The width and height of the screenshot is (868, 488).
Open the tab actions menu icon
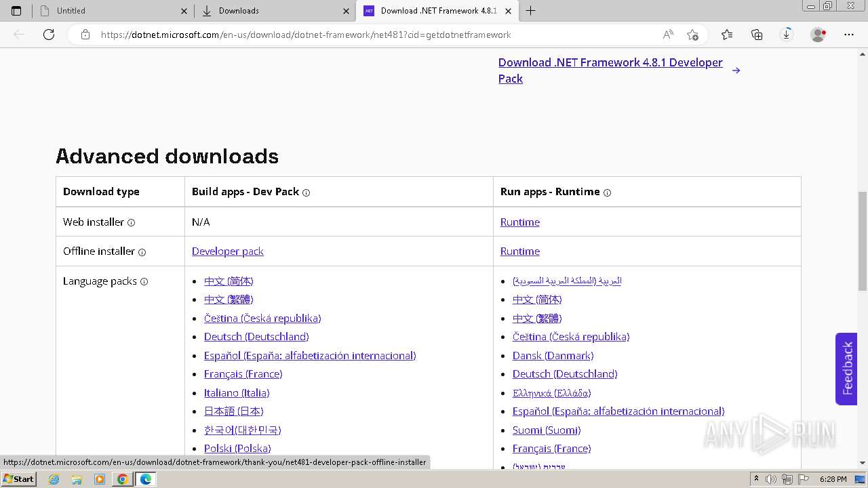16,11
